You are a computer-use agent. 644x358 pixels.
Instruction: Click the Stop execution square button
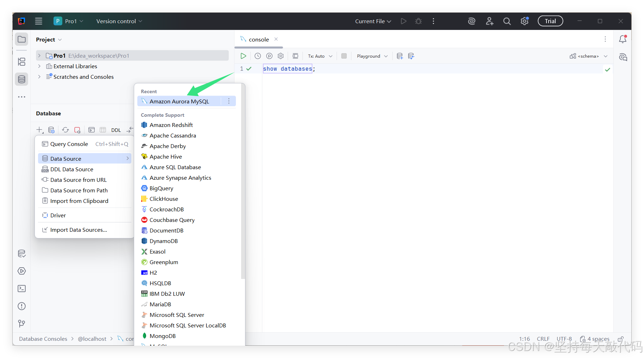pos(344,56)
